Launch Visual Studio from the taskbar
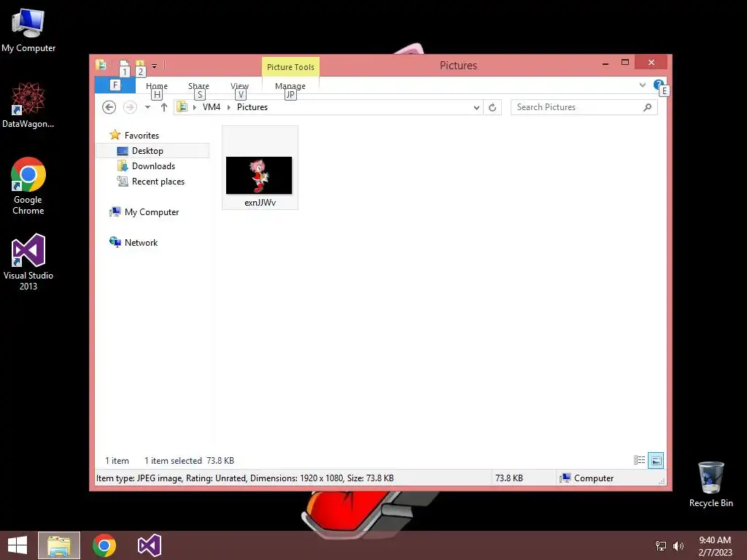 coord(149,545)
